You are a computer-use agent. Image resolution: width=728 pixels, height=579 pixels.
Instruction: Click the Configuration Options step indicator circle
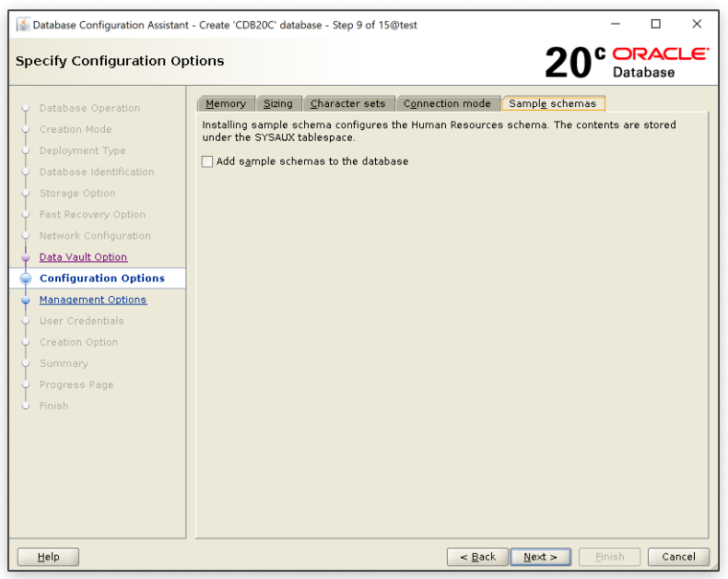pyautogui.click(x=26, y=278)
